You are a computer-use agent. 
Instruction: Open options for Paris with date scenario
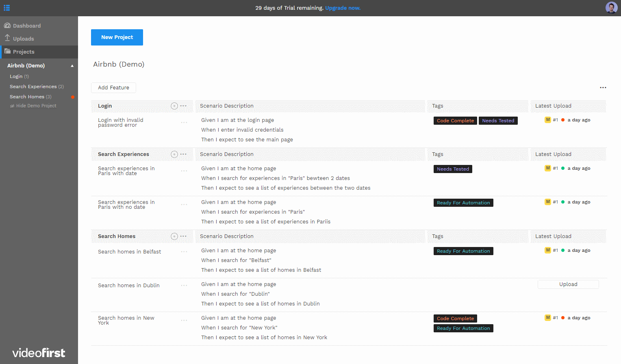184,171
